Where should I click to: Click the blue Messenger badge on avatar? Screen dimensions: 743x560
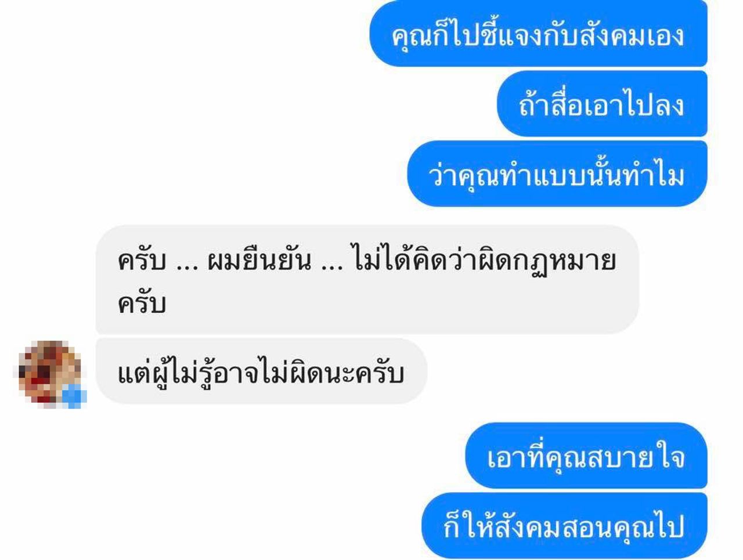[x=74, y=396]
